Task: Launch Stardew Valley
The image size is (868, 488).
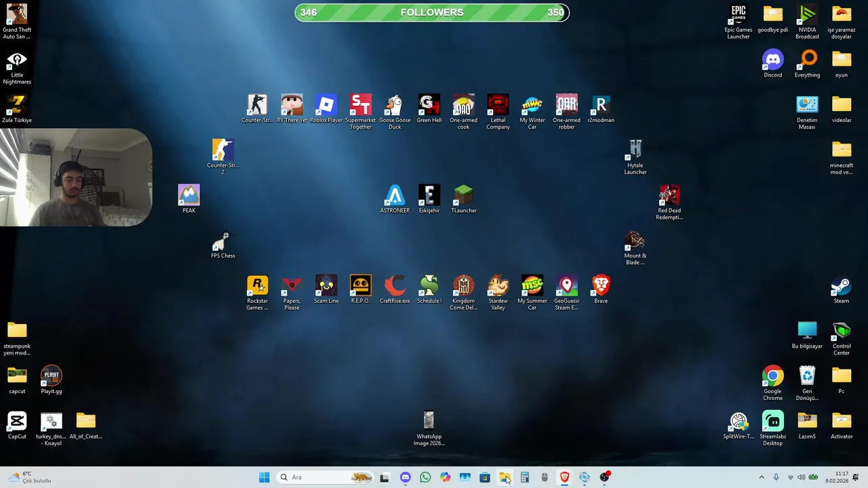Action: coord(498,293)
